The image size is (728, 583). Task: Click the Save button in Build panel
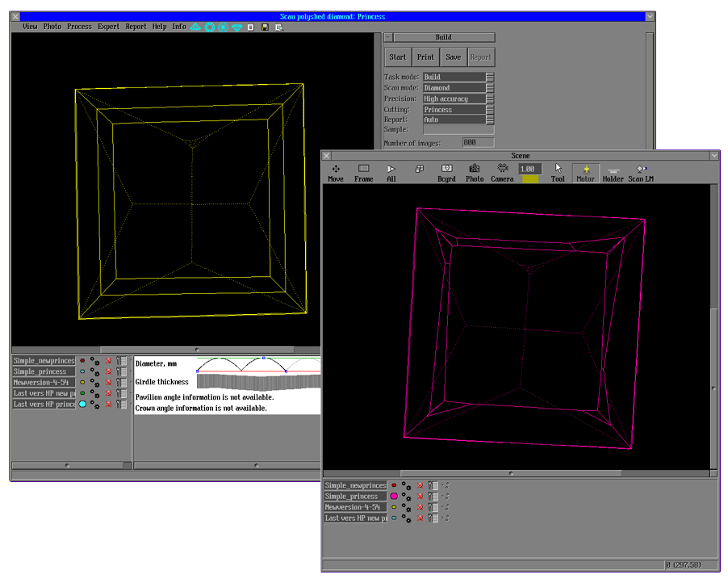point(453,57)
